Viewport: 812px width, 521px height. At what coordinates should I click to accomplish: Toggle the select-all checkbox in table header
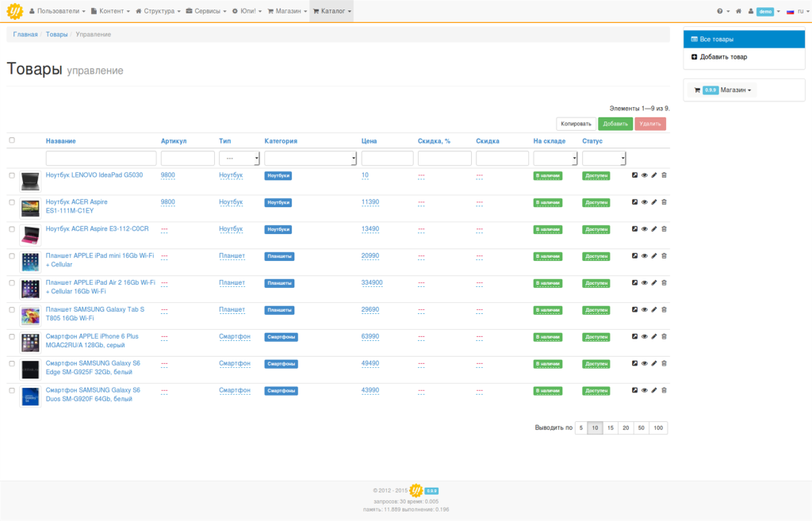(12, 140)
